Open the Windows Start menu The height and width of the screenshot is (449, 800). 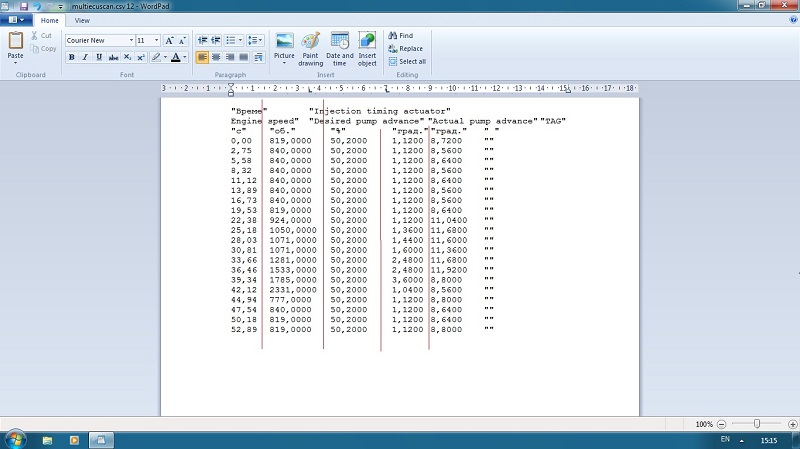[x=16, y=439]
